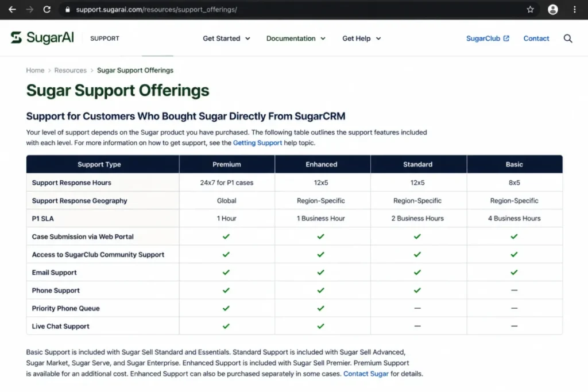Screen dimensions: 588x392
Task: Click Enhanced checkmark for SugarClub Community Support
Action: tap(320, 254)
